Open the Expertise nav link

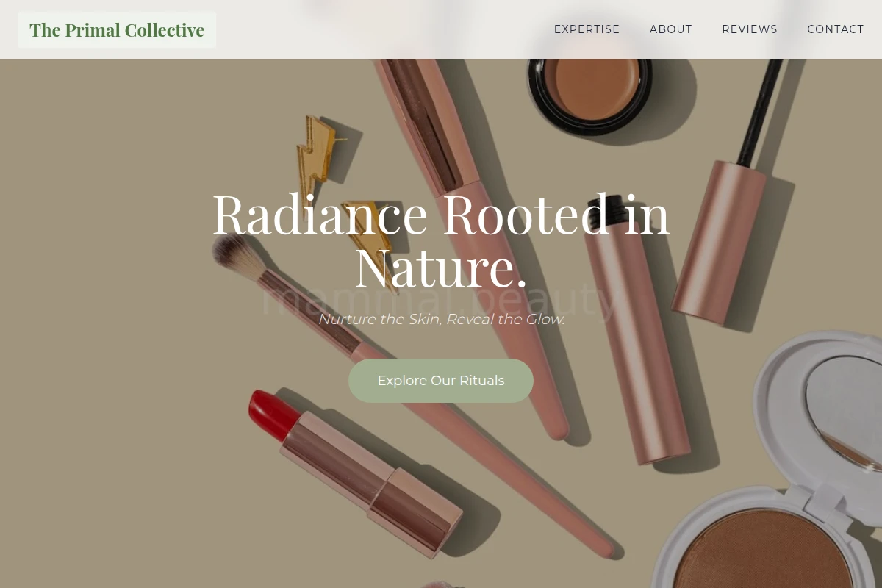click(587, 29)
